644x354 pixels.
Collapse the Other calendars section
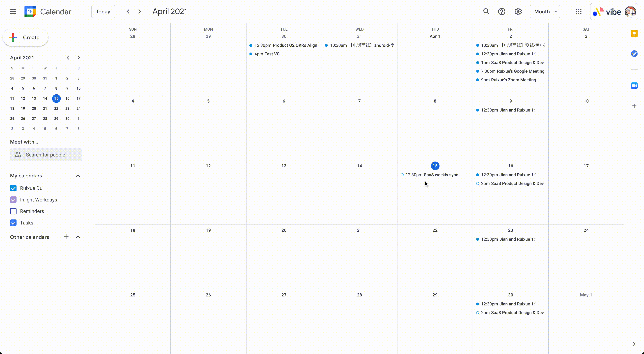(x=78, y=237)
